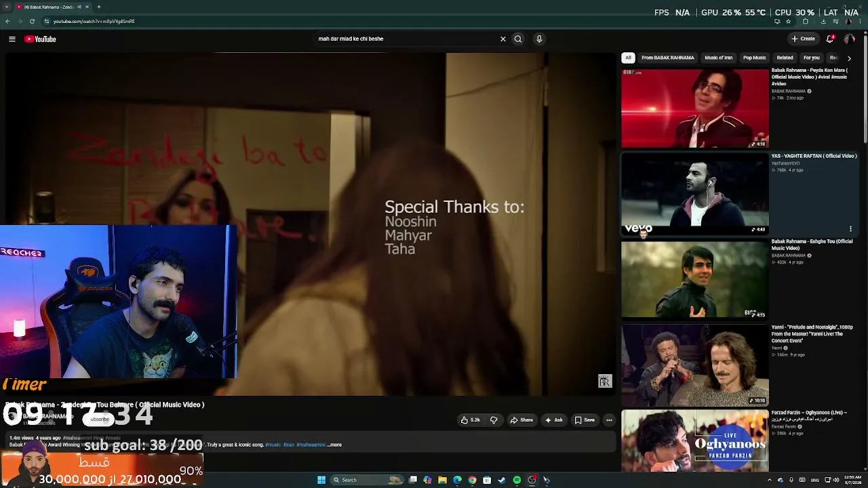
Task: Choose the Music of Iran chip
Action: click(719, 58)
